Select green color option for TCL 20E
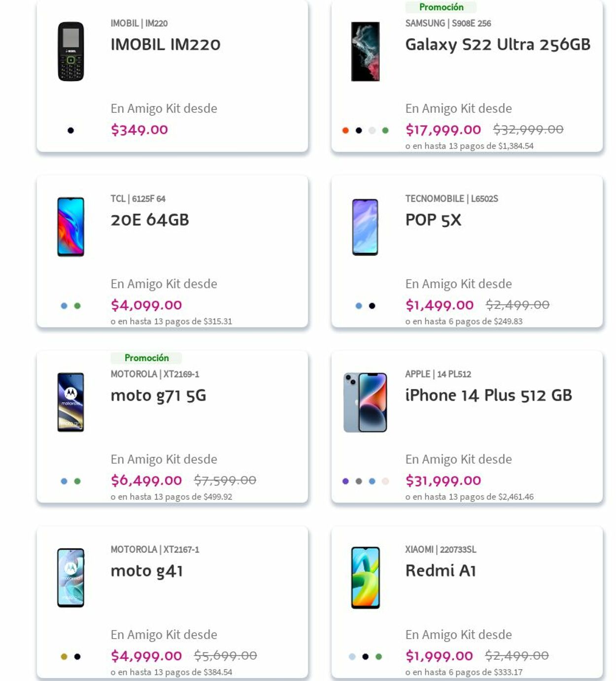Screen dimensions: 616x681 [77, 306]
